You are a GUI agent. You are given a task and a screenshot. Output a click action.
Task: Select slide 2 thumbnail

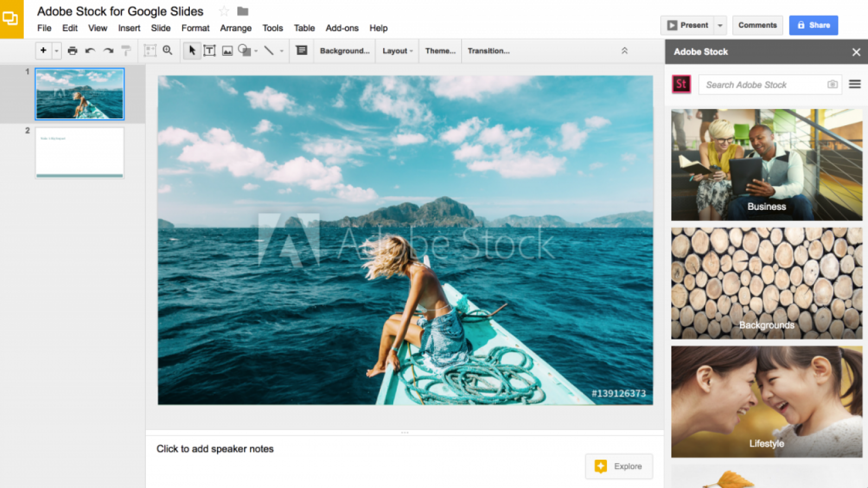click(80, 152)
